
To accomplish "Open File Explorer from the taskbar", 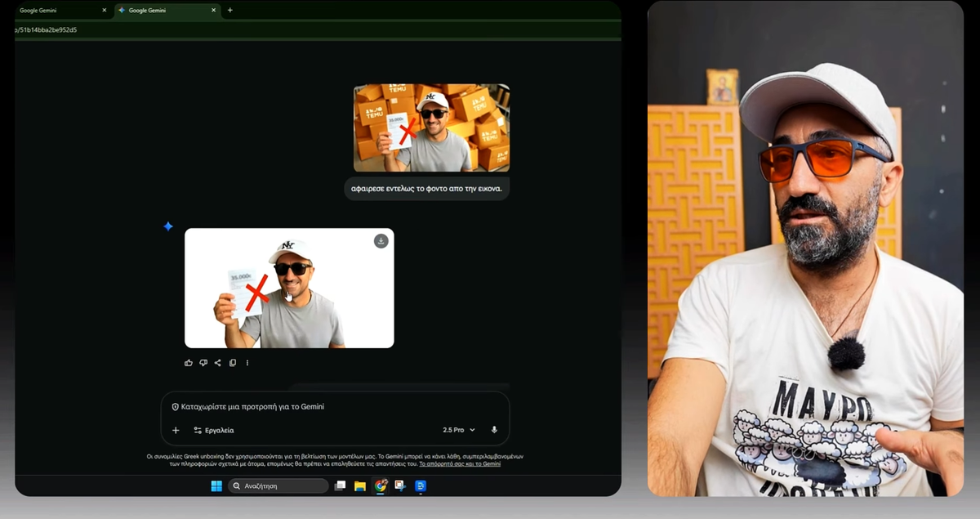I will tap(359, 485).
